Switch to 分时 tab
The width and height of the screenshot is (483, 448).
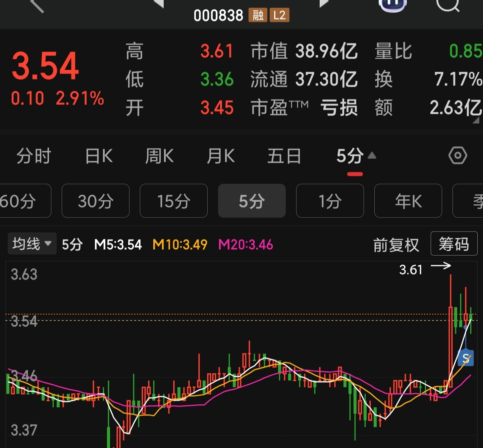pyautogui.click(x=34, y=156)
